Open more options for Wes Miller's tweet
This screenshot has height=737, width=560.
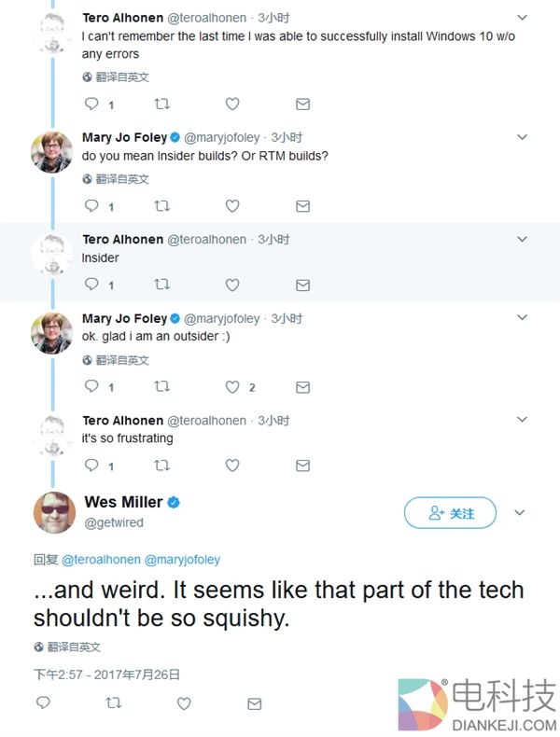click(x=521, y=512)
